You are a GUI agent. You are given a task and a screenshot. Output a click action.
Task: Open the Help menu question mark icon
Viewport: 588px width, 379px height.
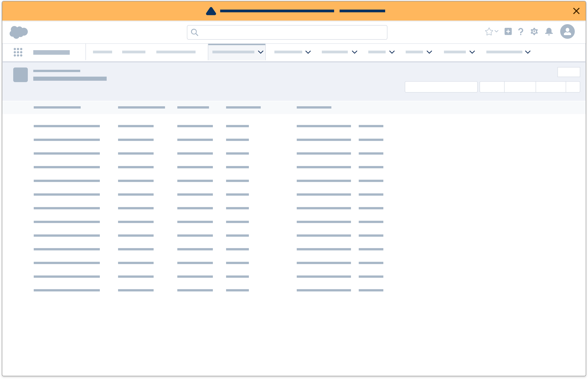tap(521, 31)
